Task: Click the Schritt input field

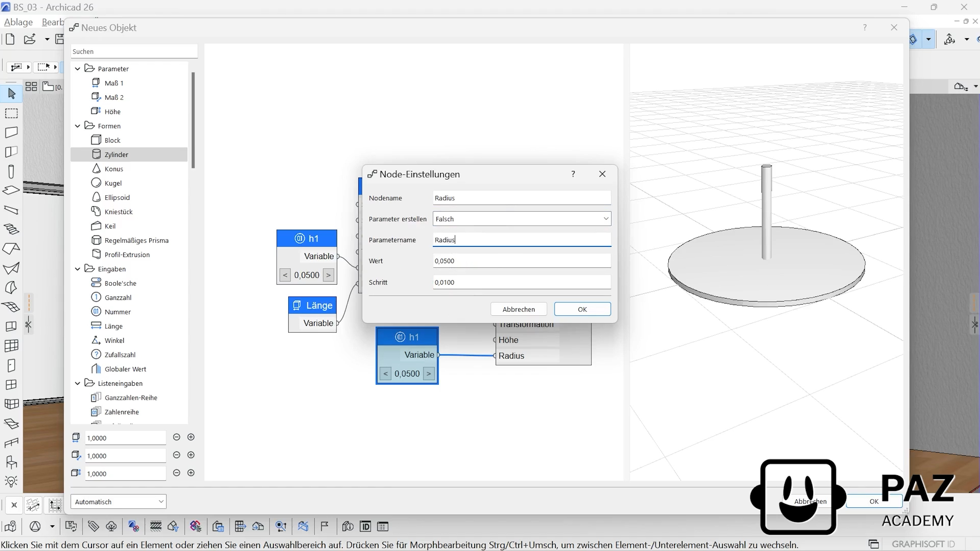Action: pyautogui.click(x=522, y=282)
